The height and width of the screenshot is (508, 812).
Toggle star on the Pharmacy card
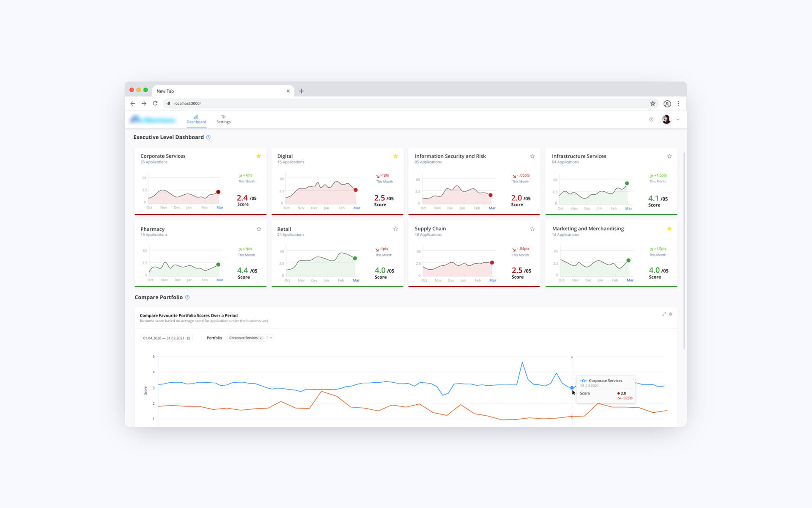tap(258, 229)
